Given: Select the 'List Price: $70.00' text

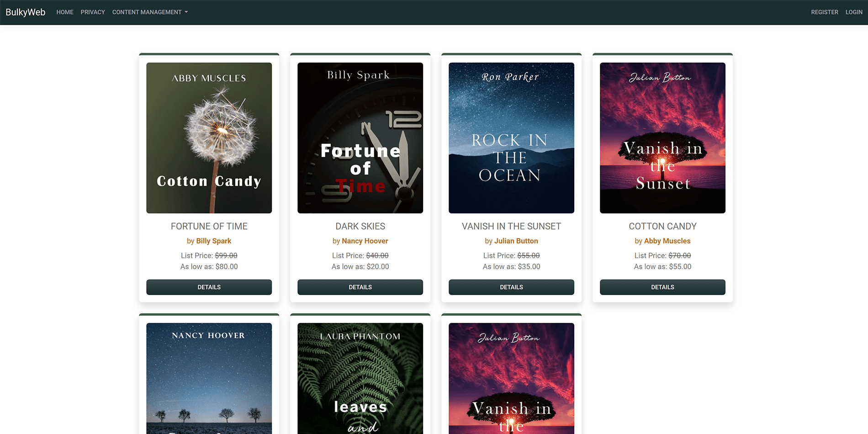Looking at the screenshot, I should click(x=663, y=255).
